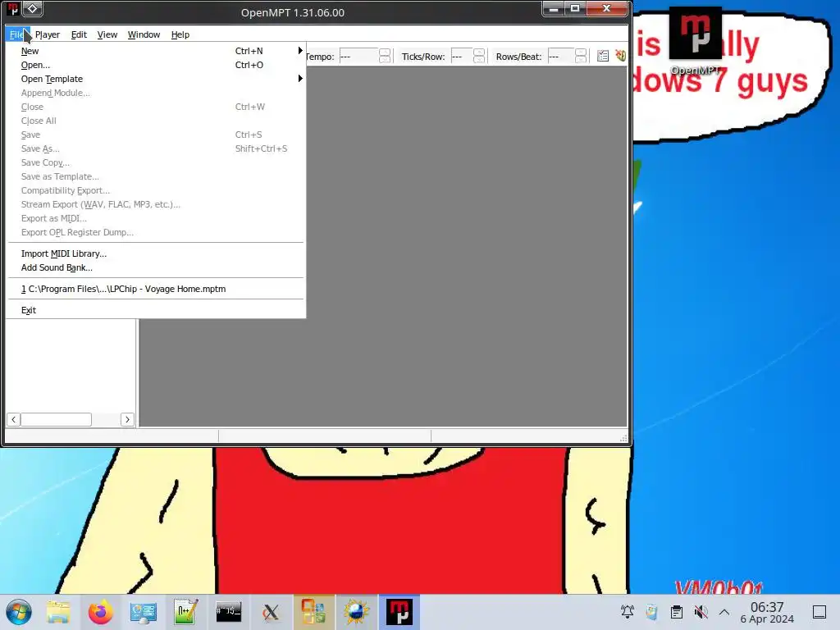Open the terminal icon in taskbar
This screenshot has width=840, height=630.
tap(229, 612)
